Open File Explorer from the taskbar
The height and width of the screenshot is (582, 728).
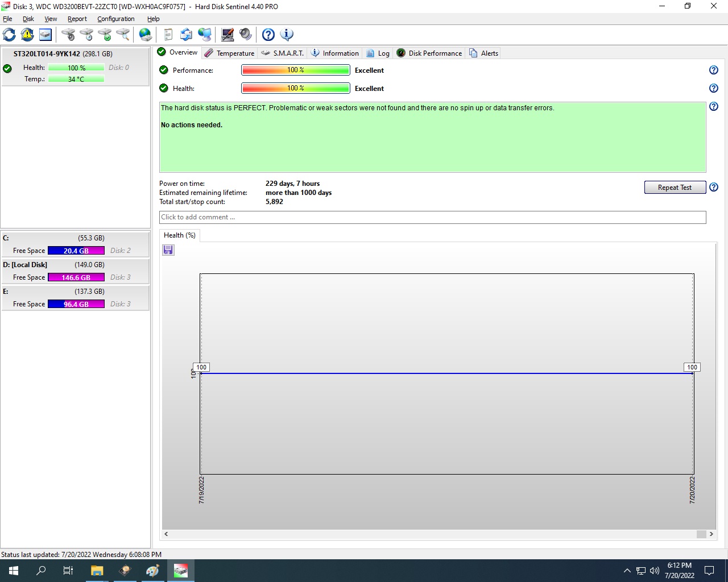click(x=97, y=571)
